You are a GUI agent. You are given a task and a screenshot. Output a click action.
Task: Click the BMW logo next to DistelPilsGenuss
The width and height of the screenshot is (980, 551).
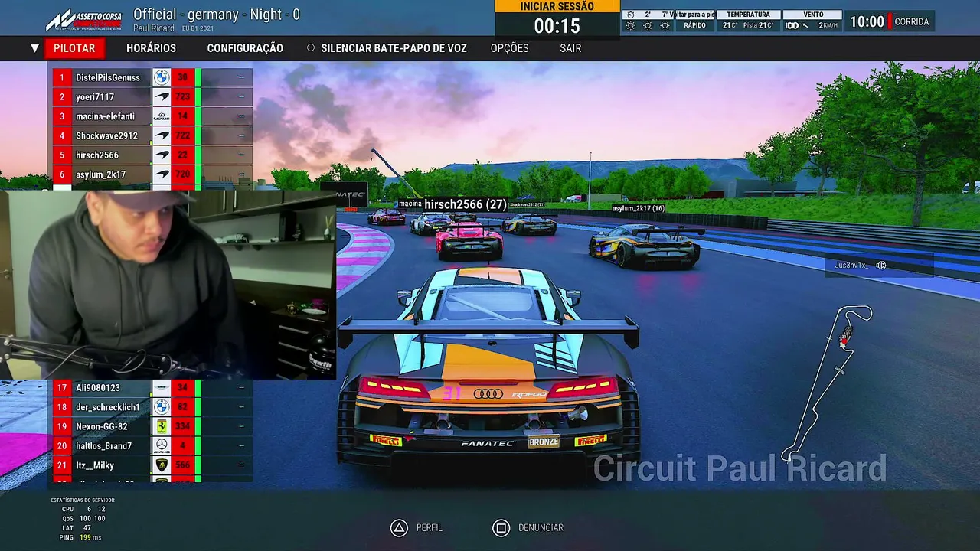coord(162,77)
